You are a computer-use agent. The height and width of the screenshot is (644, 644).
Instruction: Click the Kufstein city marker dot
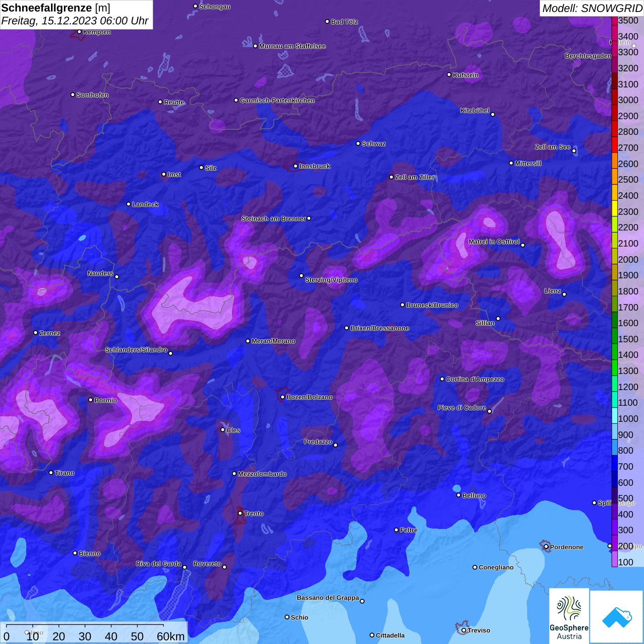click(x=449, y=75)
